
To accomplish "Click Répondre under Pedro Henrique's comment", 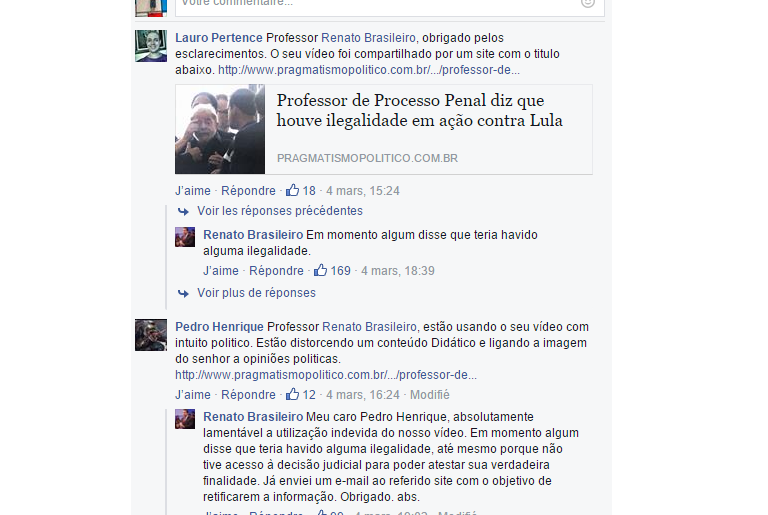I will point(248,394).
